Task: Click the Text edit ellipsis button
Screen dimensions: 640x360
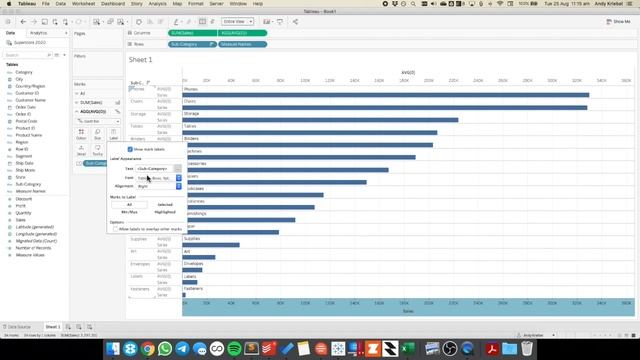Action: (x=178, y=169)
